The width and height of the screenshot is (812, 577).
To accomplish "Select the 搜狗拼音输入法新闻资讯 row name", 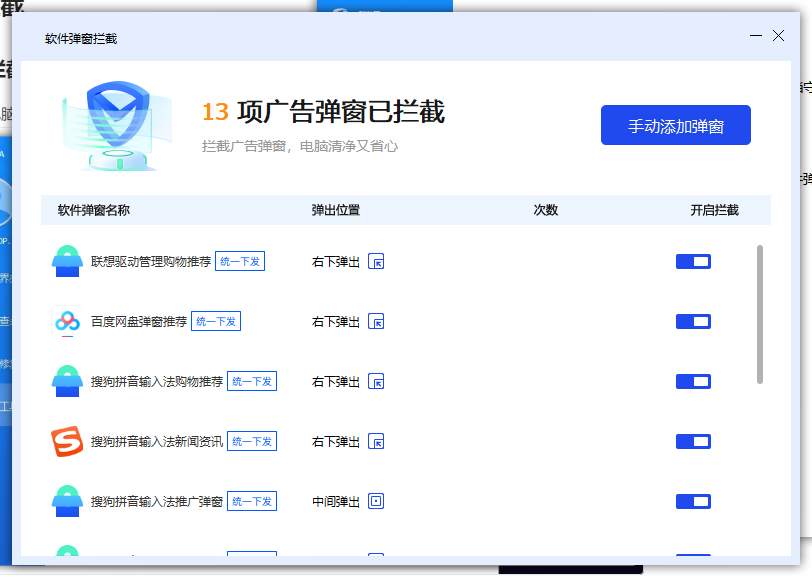I will [157, 442].
